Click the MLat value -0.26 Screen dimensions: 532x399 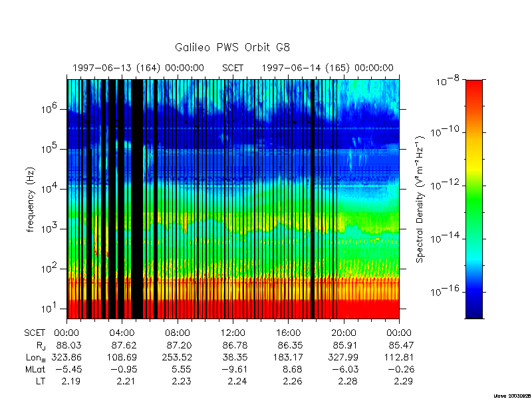pos(400,369)
